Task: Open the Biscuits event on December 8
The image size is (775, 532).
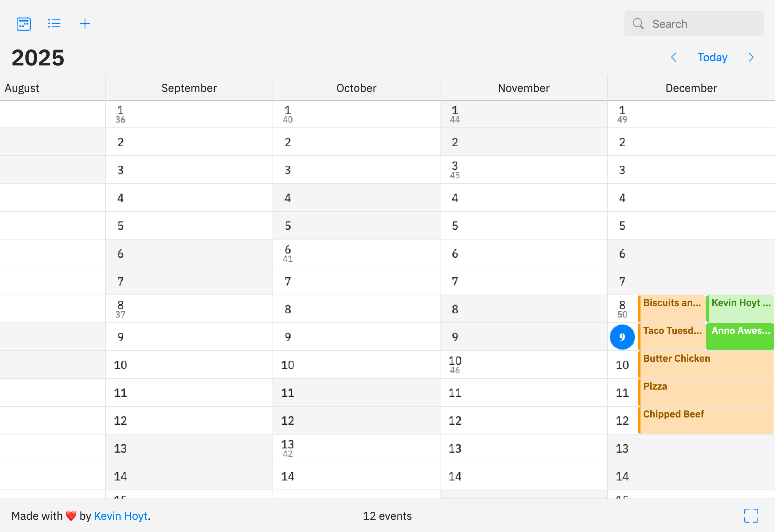Action: [x=672, y=308]
